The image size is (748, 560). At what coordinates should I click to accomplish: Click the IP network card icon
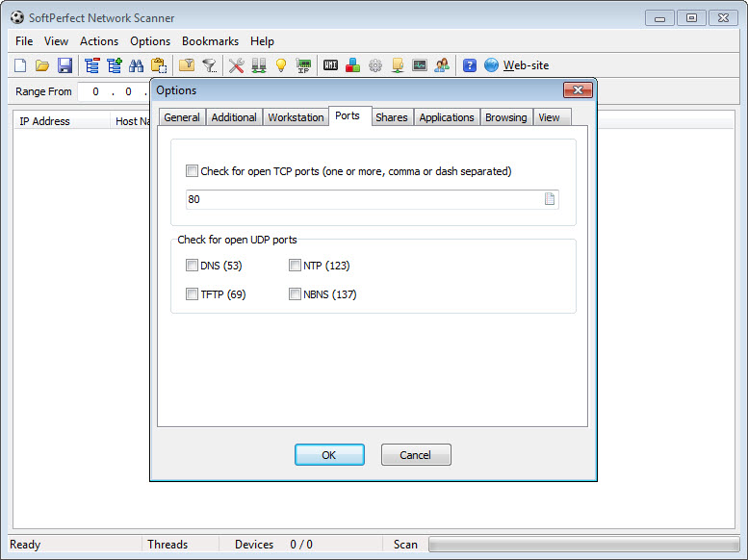(303, 65)
